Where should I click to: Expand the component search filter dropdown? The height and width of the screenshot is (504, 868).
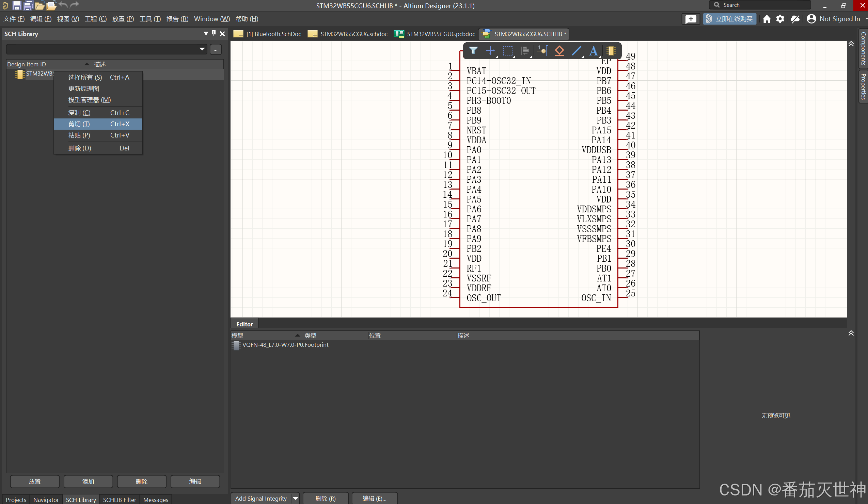pyautogui.click(x=202, y=49)
